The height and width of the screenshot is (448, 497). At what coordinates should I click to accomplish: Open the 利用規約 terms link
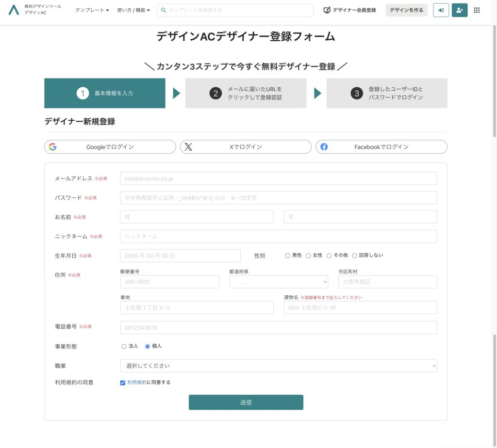[x=136, y=383]
